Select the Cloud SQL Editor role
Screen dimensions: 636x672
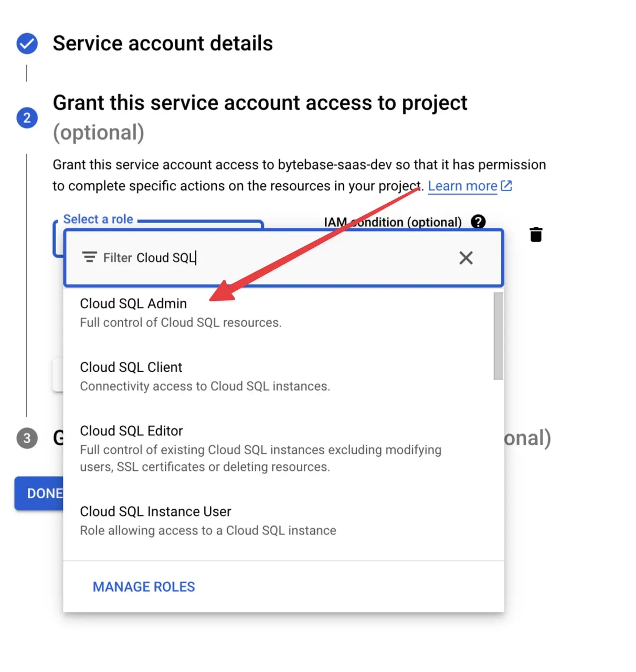(x=279, y=448)
